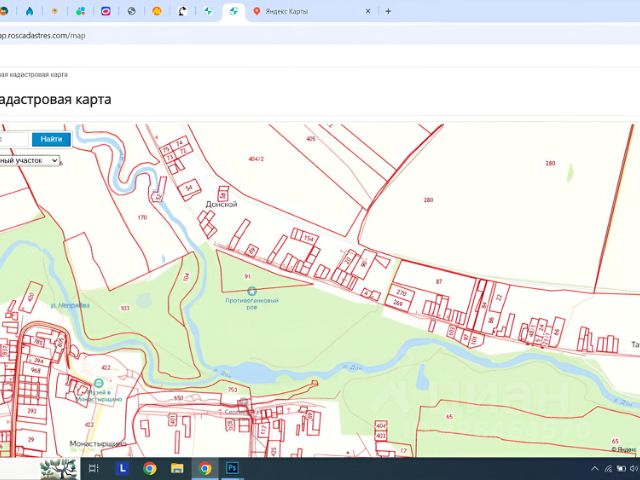Click the museum marker in Монастырщино

pos(99,384)
